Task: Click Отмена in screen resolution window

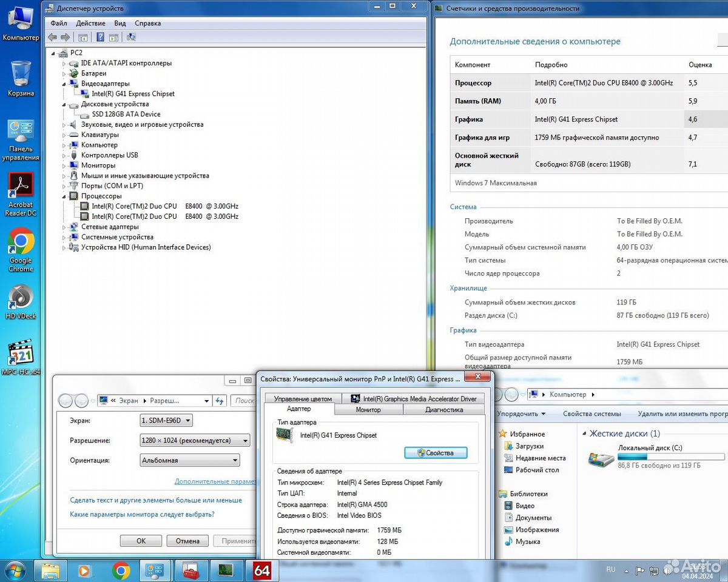Action: 187,541
